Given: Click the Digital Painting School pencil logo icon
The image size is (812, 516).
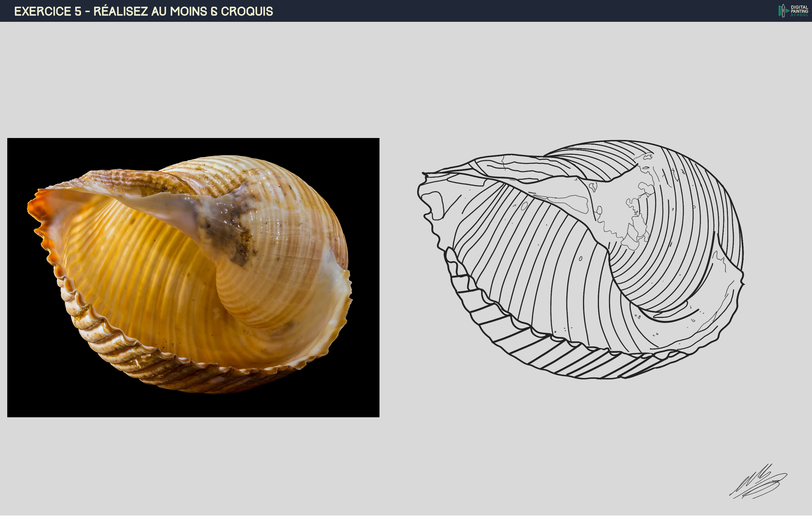Looking at the screenshot, I should point(783,10).
